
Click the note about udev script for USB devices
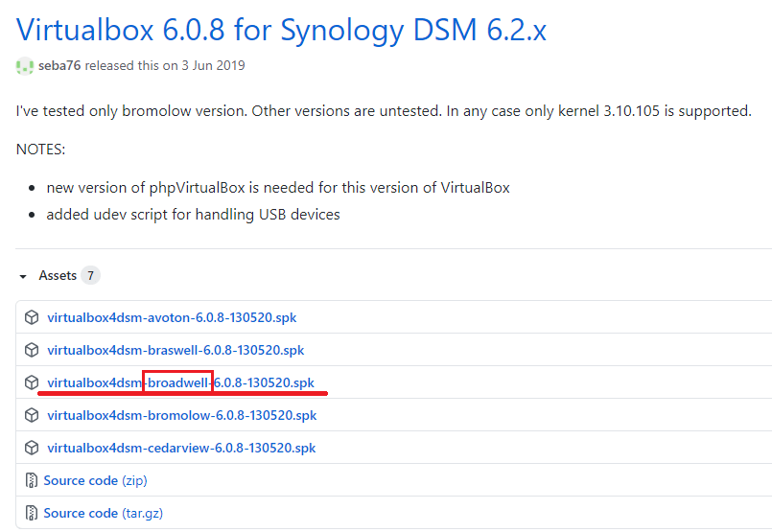pyautogui.click(x=193, y=215)
